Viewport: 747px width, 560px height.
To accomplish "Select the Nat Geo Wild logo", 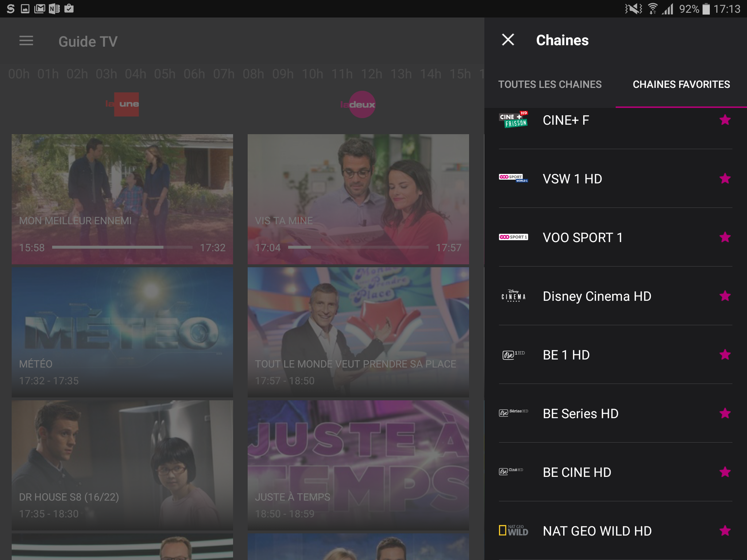I will coord(513,530).
